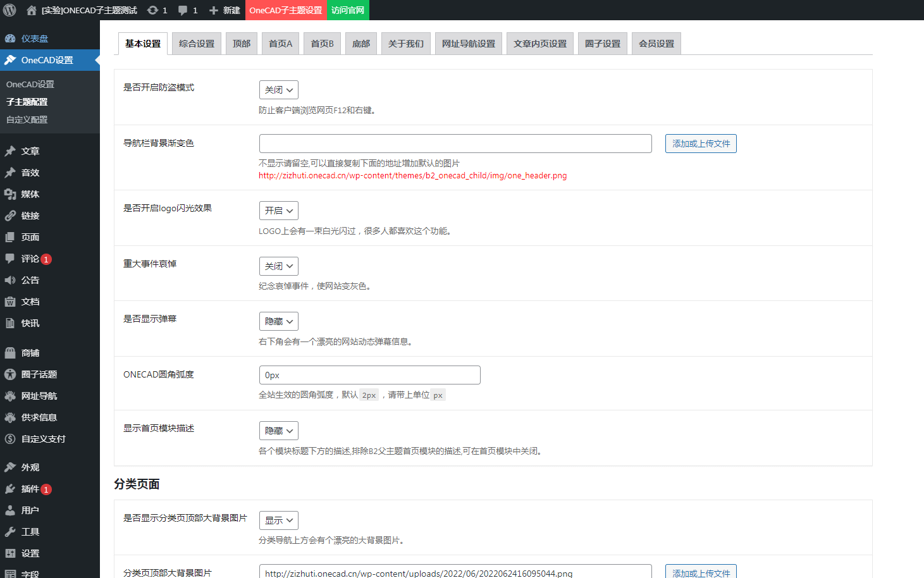Click the 插件 red count badge
Viewport: 924px width, 578px height.
46,489
